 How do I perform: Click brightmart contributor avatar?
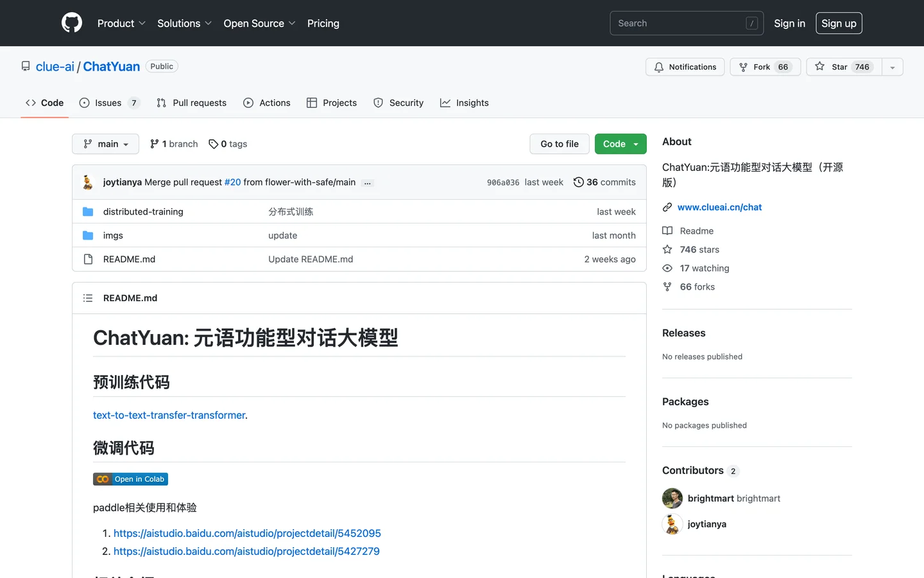[672, 498]
